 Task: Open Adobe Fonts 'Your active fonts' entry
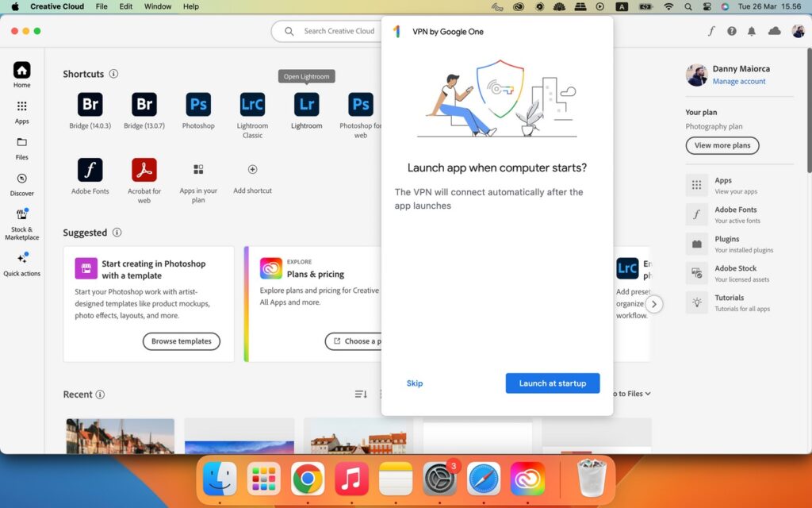pyautogui.click(x=739, y=214)
